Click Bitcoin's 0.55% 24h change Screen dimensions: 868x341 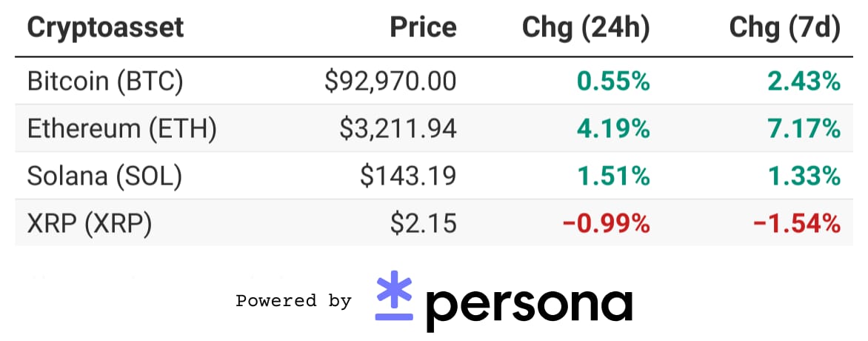point(612,82)
